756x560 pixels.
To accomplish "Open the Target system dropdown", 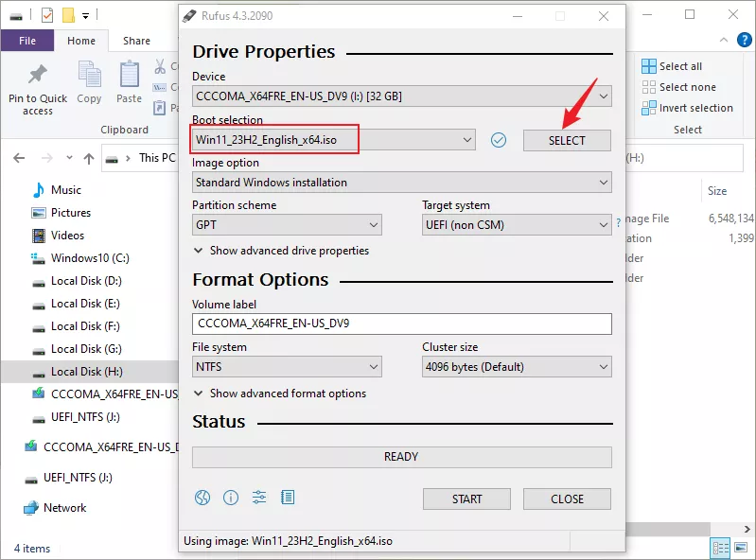I will pos(517,224).
